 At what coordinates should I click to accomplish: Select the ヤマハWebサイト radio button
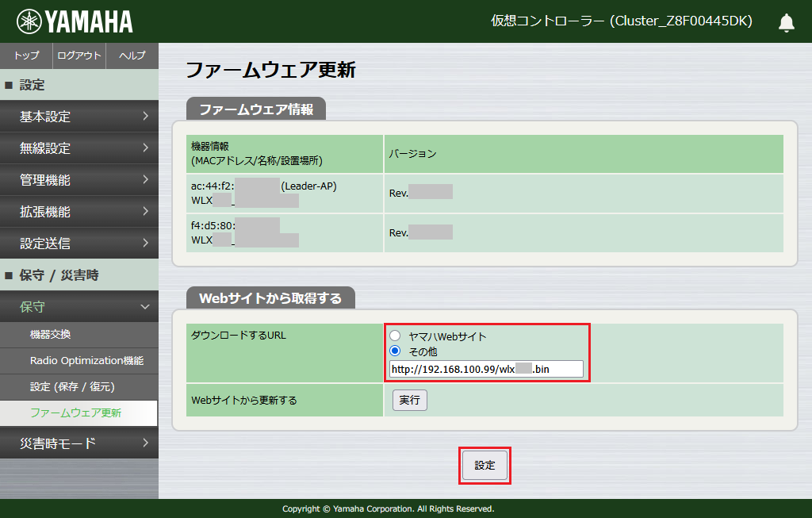coord(394,336)
